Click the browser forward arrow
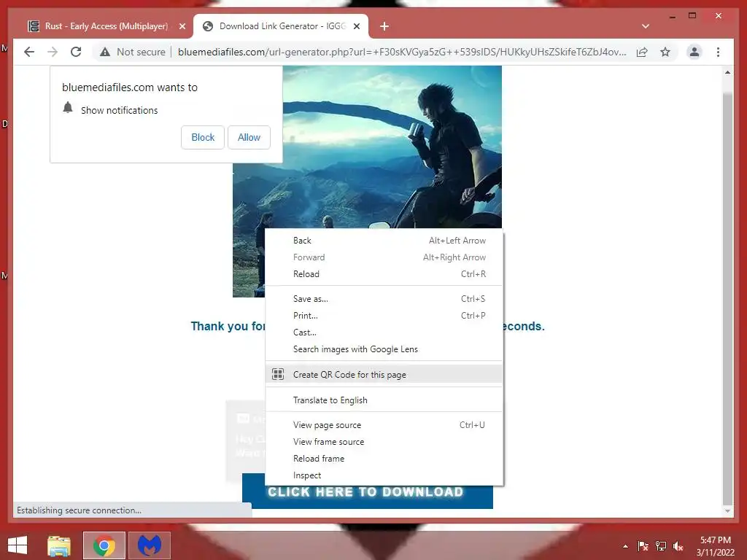Screen dimensions: 747x560 (53, 52)
